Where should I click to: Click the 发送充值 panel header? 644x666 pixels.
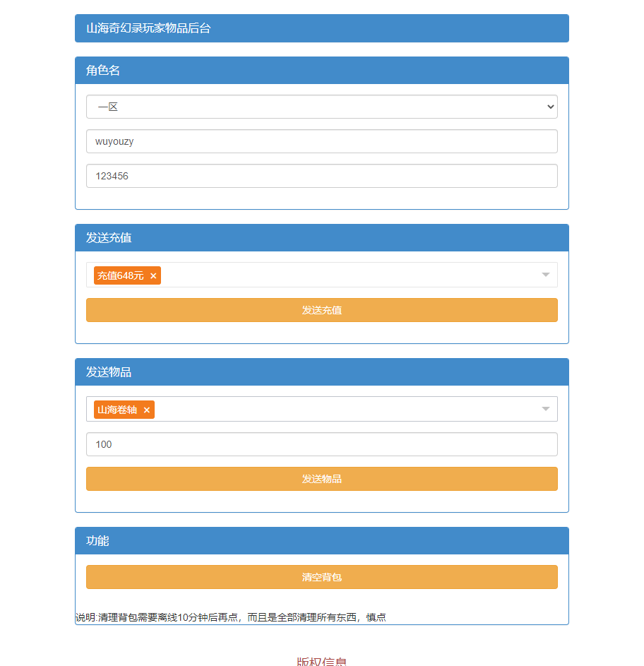(321, 237)
